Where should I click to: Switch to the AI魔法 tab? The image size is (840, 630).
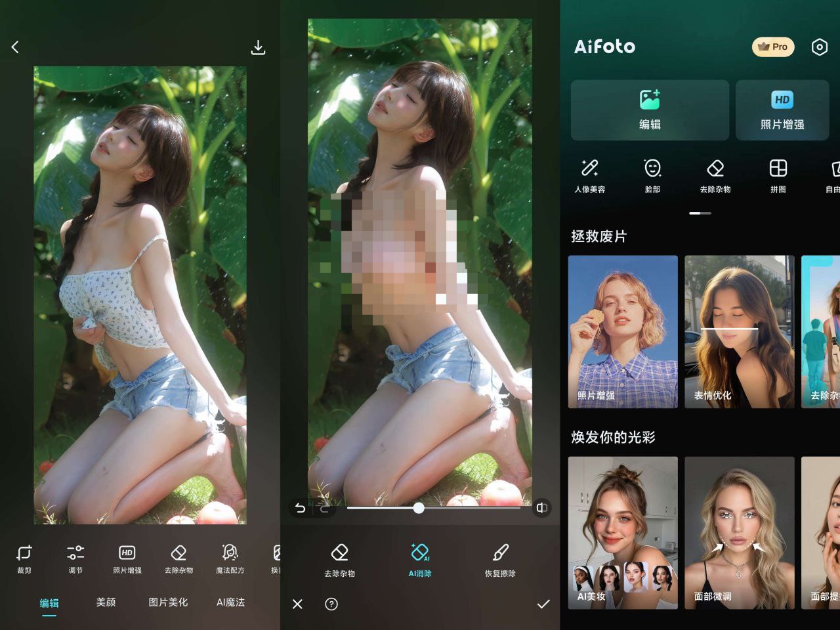tap(230, 602)
